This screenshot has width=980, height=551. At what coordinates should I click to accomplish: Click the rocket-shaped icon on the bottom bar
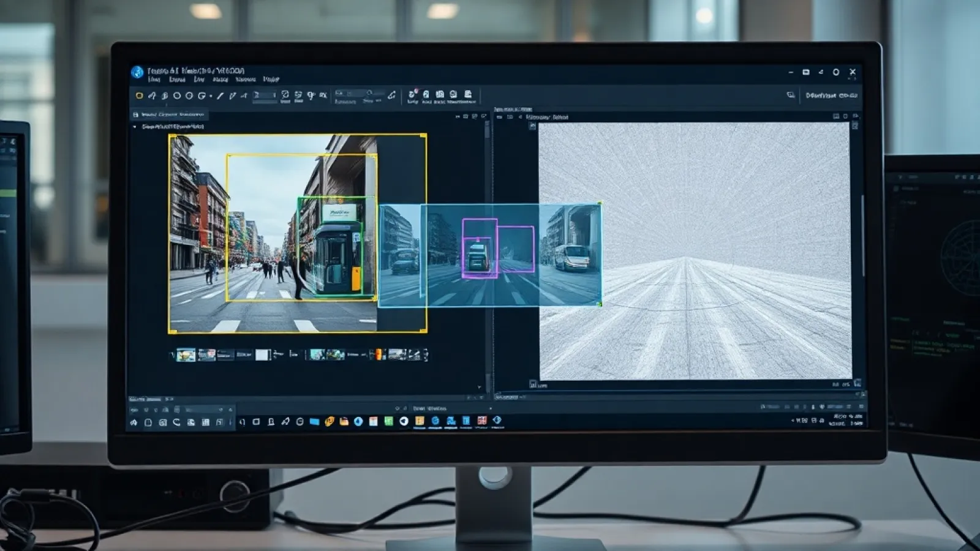(285, 422)
